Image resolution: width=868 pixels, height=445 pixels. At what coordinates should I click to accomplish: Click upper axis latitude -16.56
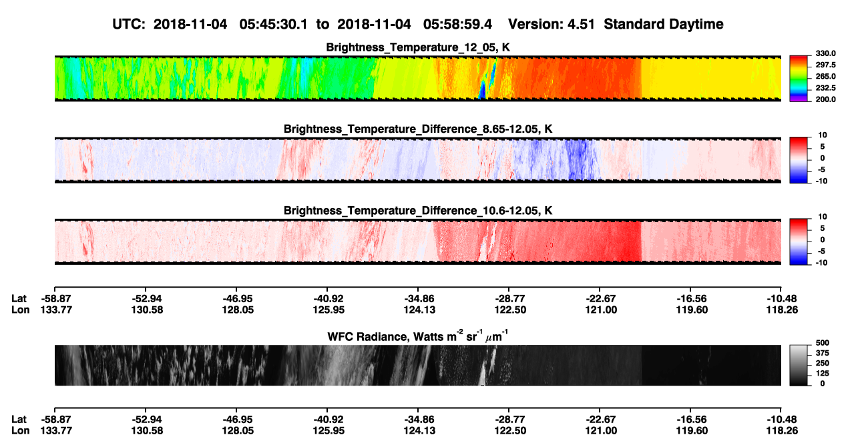click(x=690, y=298)
